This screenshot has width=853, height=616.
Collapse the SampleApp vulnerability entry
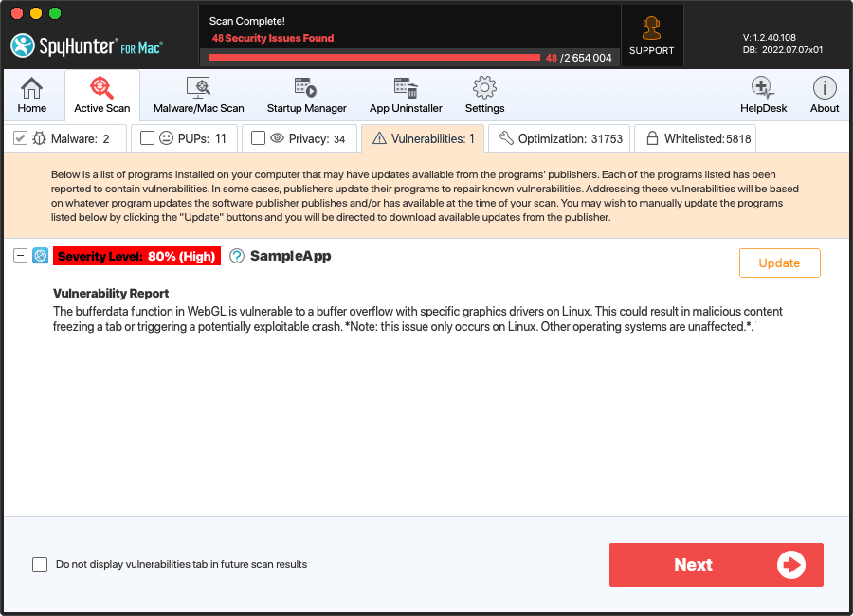(x=21, y=256)
